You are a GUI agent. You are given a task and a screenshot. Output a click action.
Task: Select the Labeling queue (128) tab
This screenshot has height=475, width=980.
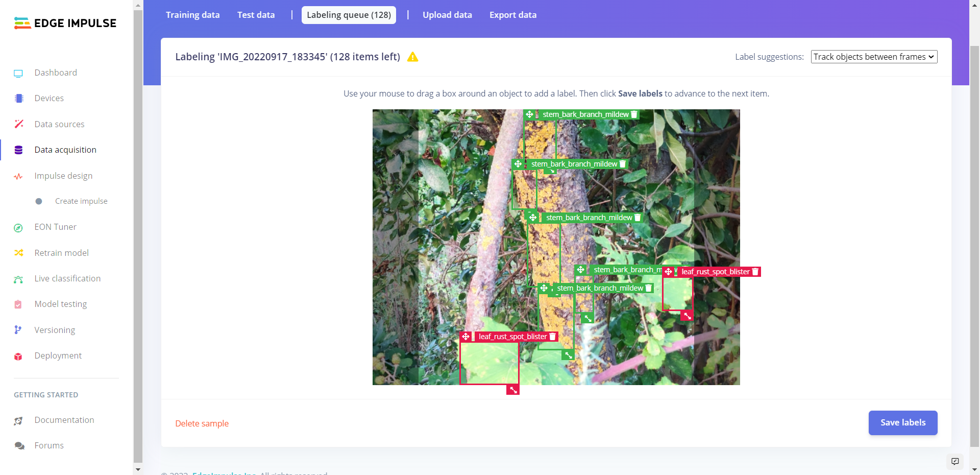click(x=349, y=15)
